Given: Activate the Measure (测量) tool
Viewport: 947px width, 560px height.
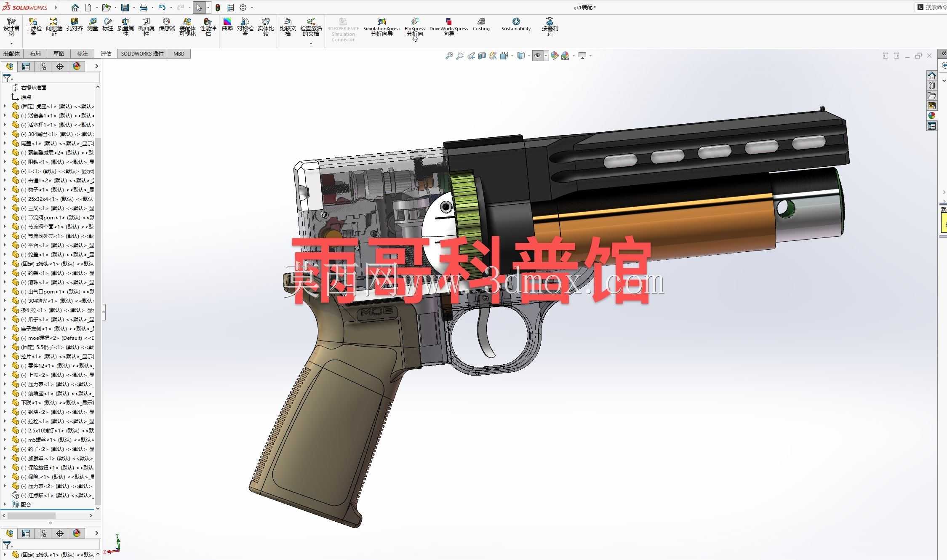Looking at the screenshot, I should point(93,24).
